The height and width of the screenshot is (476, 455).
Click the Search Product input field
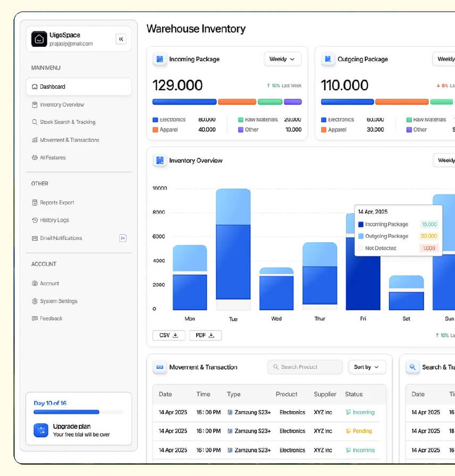click(305, 367)
